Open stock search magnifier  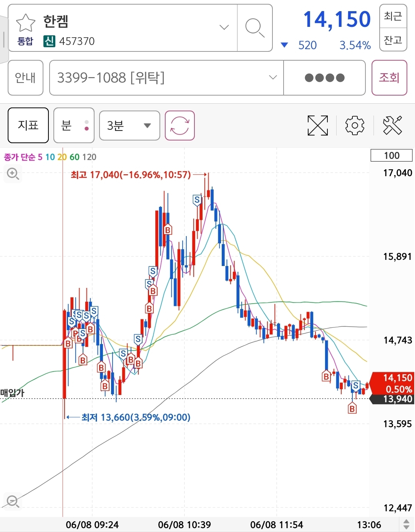click(255, 28)
